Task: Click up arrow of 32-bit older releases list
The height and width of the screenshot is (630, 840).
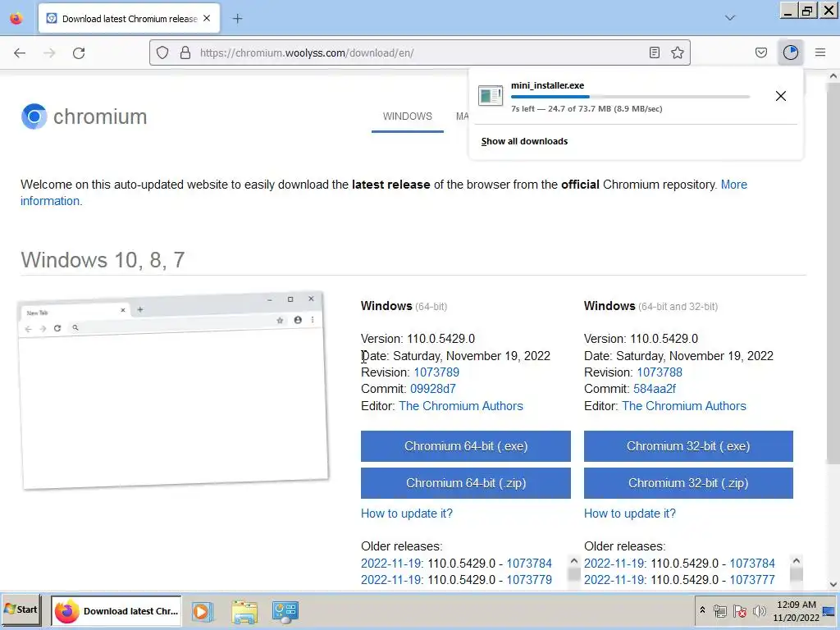Action: tap(796, 561)
